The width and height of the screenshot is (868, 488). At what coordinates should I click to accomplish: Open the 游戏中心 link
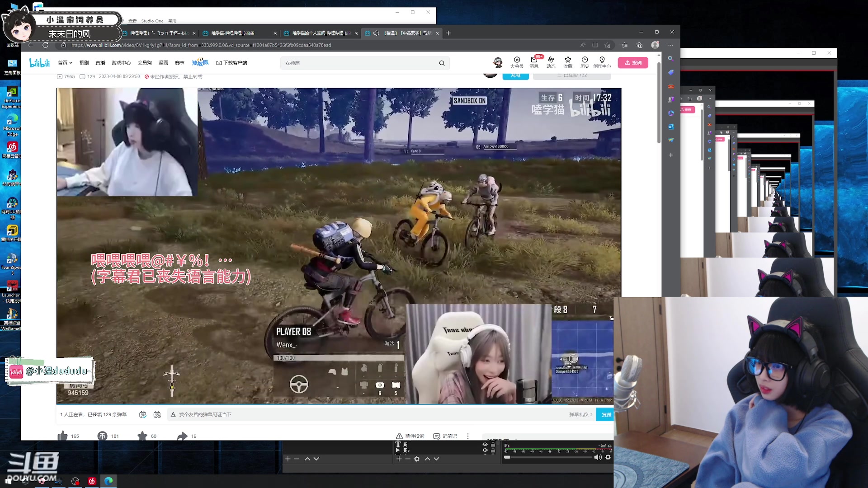(x=121, y=63)
